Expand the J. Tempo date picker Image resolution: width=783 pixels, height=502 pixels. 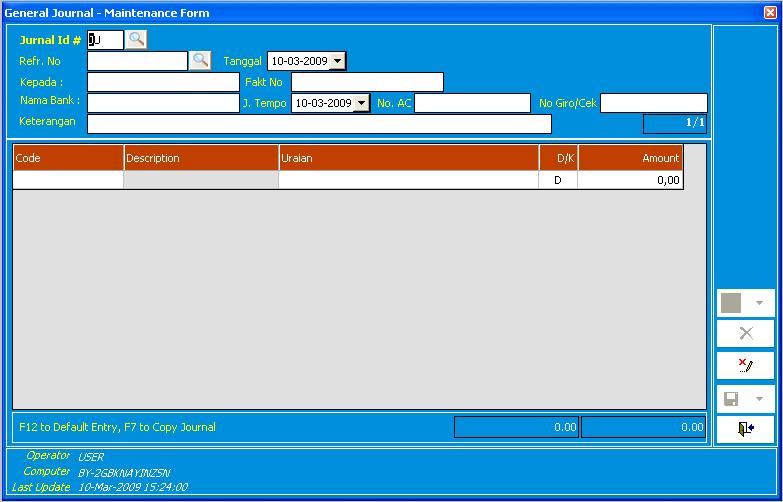[x=361, y=103]
